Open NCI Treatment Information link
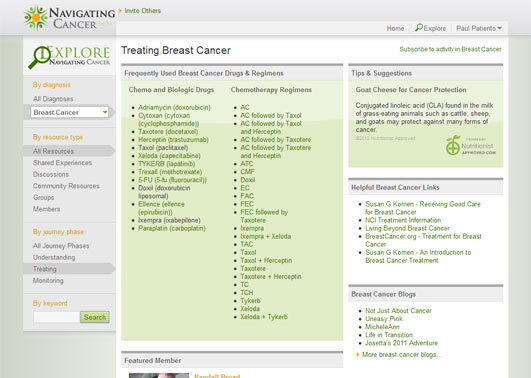This screenshot has height=378, width=531. 403,220
